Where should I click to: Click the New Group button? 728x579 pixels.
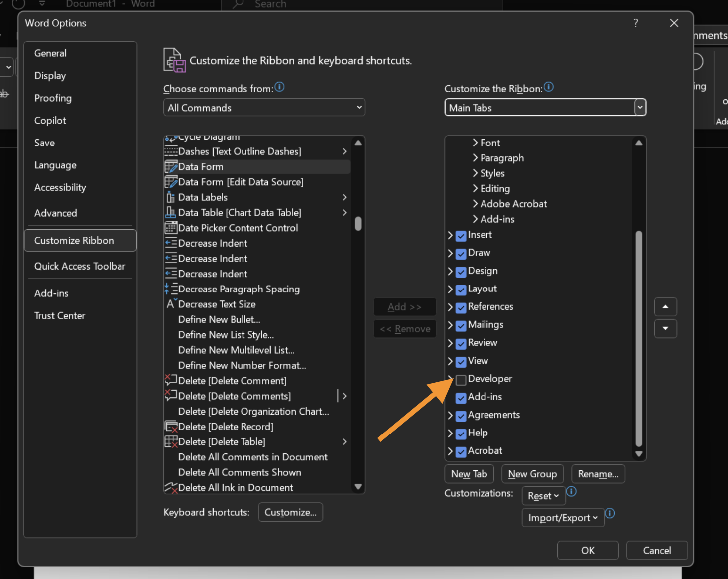(x=532, y=474)
